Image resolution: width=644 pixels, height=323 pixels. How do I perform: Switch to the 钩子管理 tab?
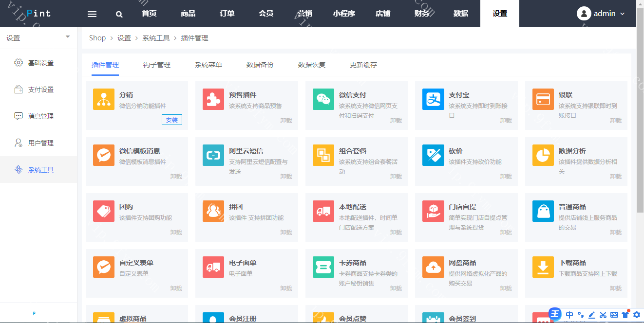[x=157, y=65]
